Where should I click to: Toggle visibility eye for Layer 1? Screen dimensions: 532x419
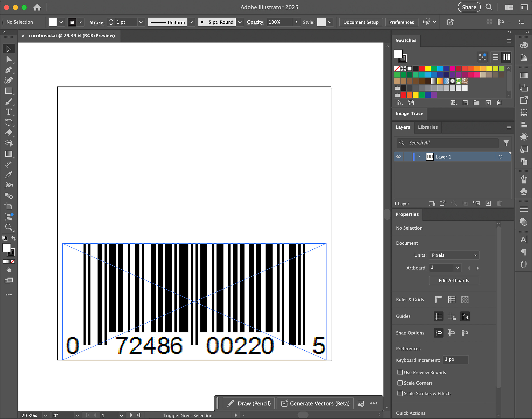tap(399, 157)
